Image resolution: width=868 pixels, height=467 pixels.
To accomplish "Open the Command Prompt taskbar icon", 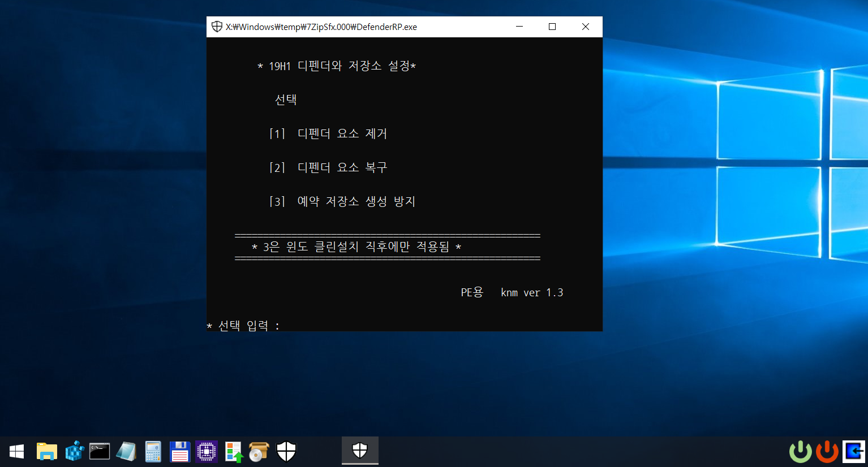I will pos(100,451).
